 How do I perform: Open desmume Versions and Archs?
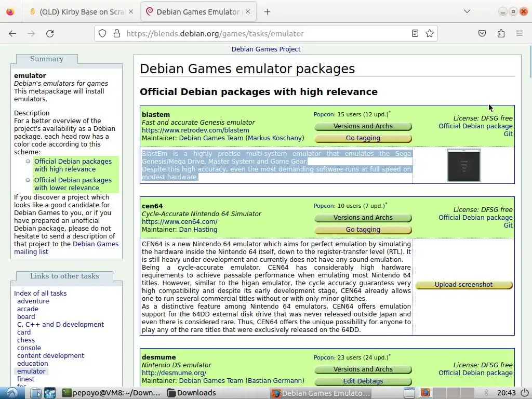point(363,369)
